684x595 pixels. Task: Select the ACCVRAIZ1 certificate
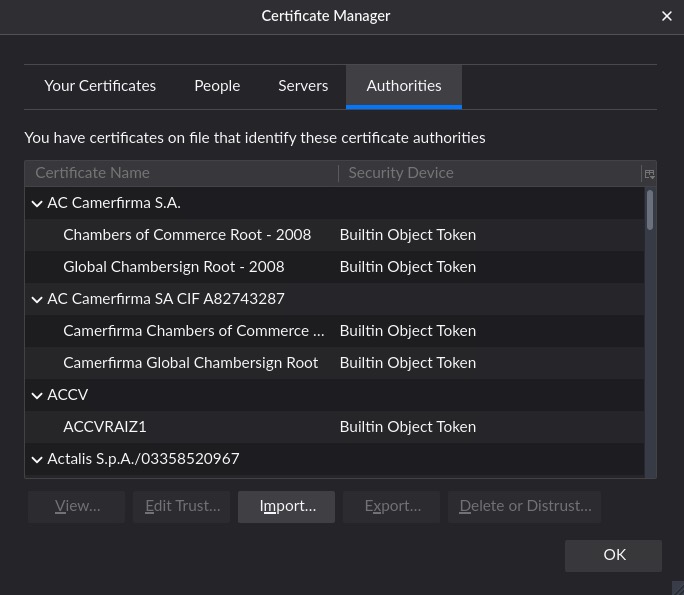105,427
